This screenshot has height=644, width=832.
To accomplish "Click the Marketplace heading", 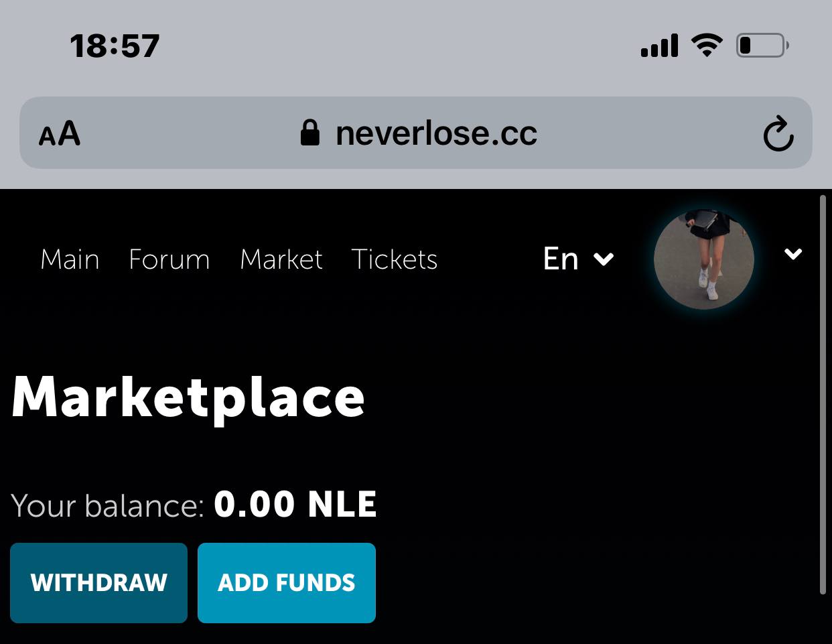I will (x=188, y=397).
